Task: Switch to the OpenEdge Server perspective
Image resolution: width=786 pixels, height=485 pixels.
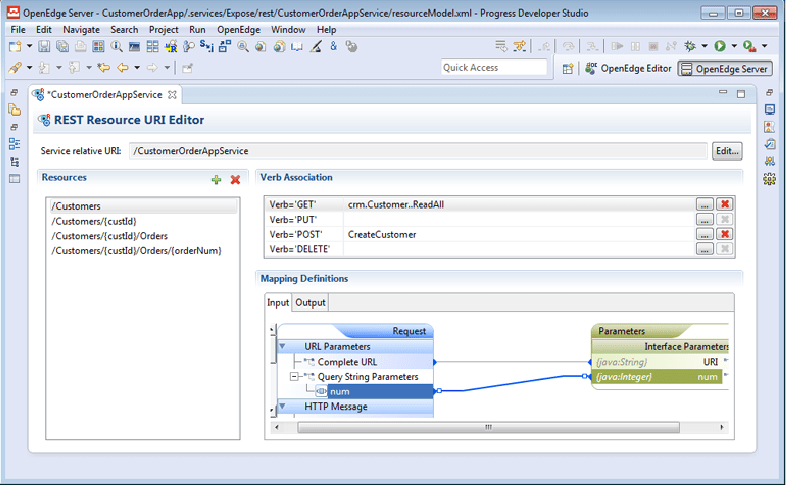Action: click(x=725, y=69)
